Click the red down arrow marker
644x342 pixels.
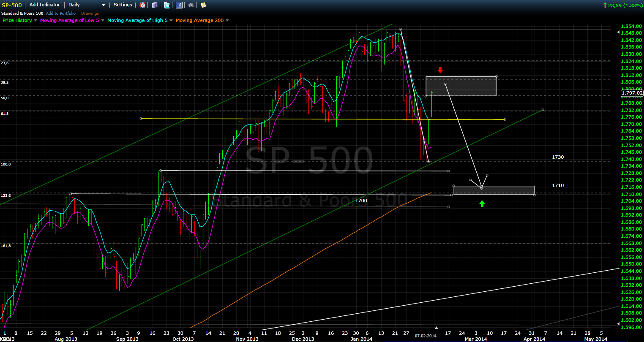[x=440, y=70]
